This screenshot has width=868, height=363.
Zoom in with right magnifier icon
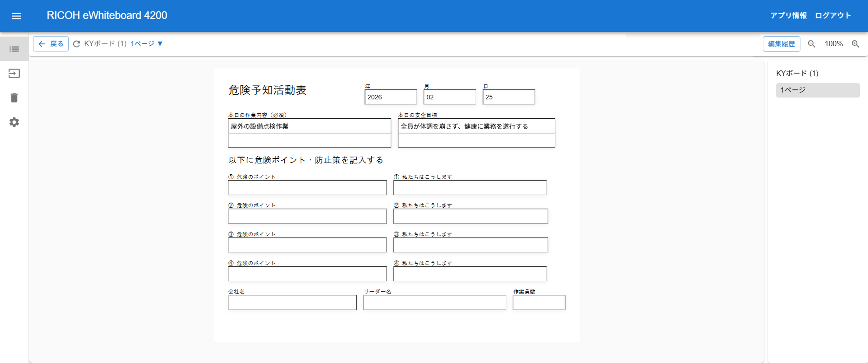[855, 44]
